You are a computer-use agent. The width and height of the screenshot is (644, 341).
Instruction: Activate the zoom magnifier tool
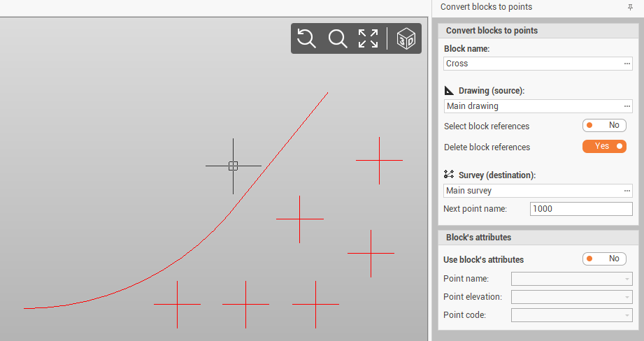(338, 38)
